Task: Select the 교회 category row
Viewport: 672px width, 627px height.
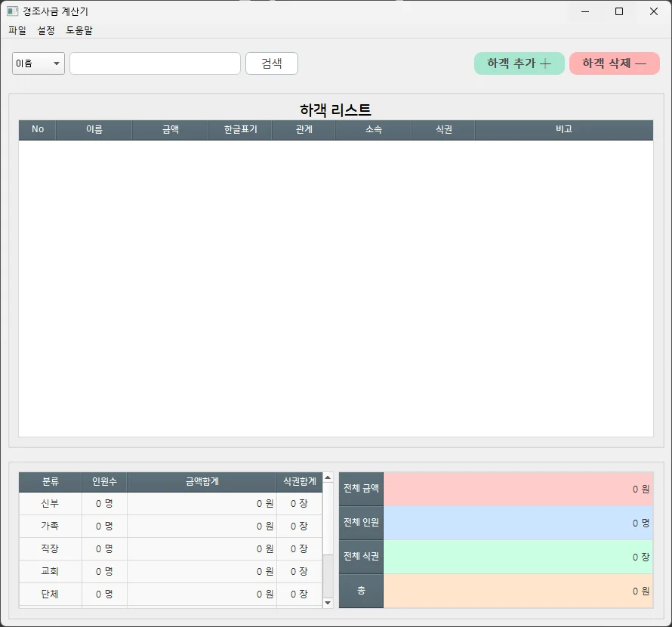Action: coord(171,572)
